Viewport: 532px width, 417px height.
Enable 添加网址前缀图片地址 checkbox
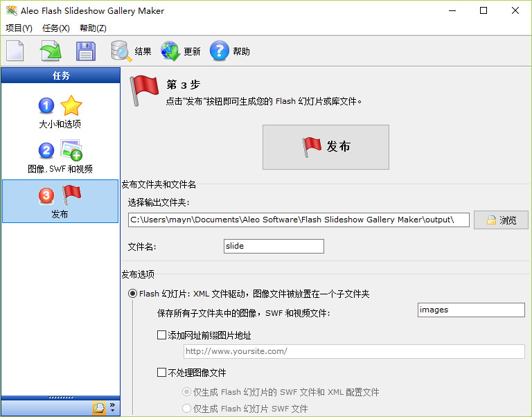point(161,335)
